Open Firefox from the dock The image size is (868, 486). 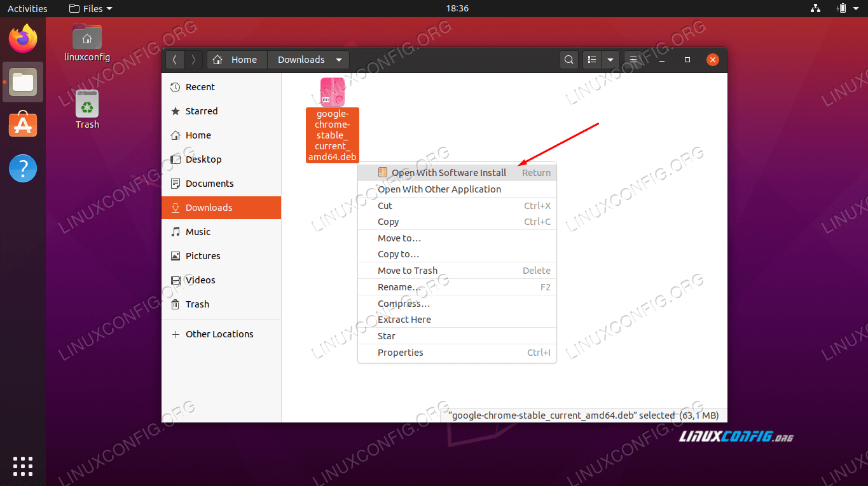pyautogui.click(x=23, y=39)
